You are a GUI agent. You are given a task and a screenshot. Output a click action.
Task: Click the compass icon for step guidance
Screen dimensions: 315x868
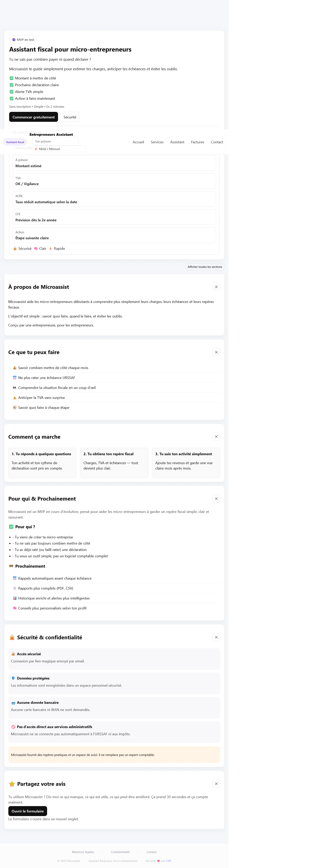[15, 407]
